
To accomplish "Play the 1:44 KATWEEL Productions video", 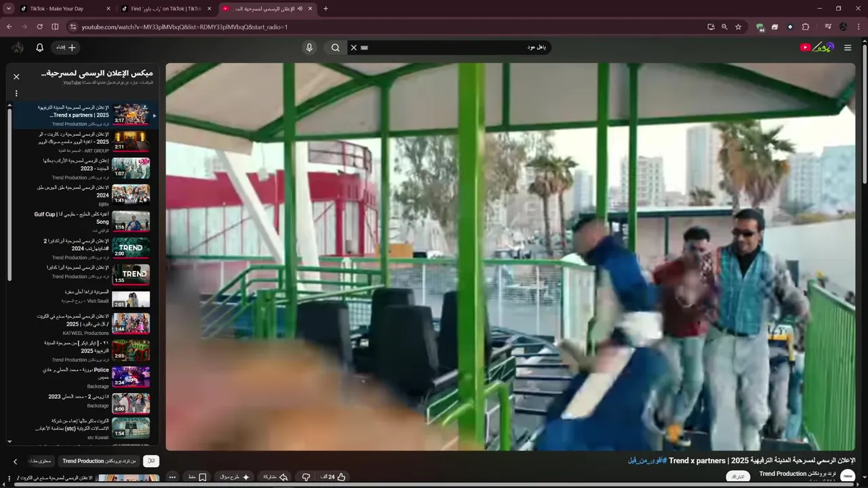I will coord(131,323).
